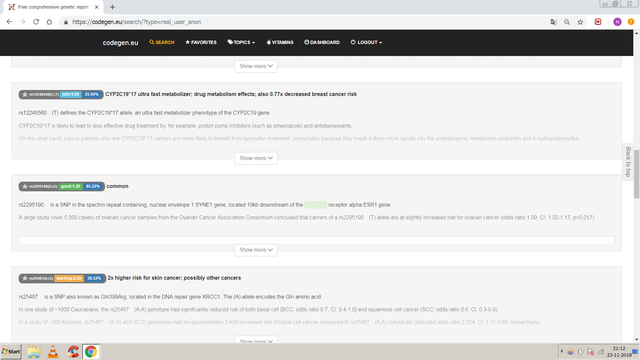Open the Windows Start button
Screen dimensions: 640x360
11,351
